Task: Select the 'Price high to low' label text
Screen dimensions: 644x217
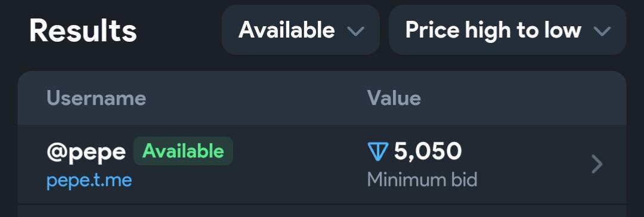Action: pyautogui.click(x=493, y=30)
